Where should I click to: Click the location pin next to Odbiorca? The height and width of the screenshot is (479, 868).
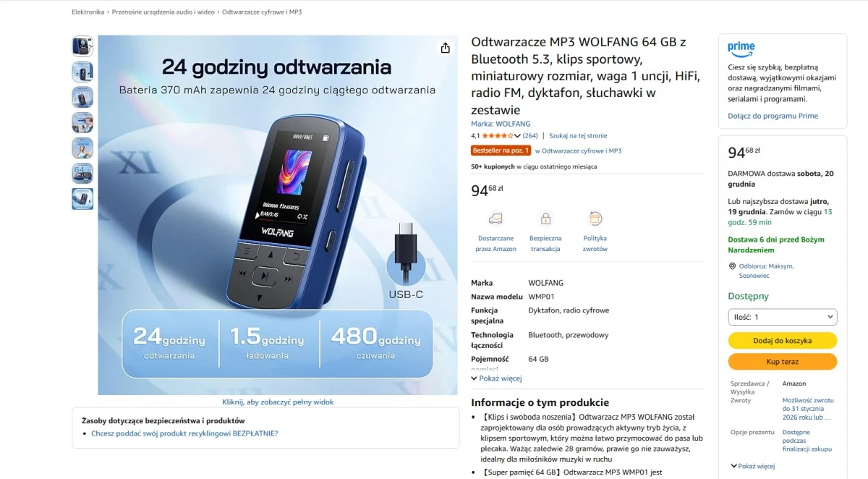coord(733,266)
